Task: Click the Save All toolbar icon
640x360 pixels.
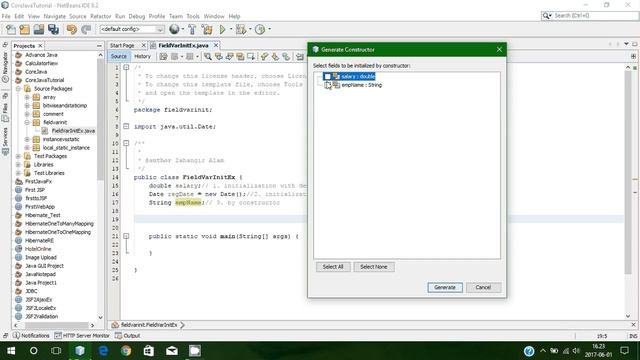Action: pyautogui.click(x=53, y=29)
